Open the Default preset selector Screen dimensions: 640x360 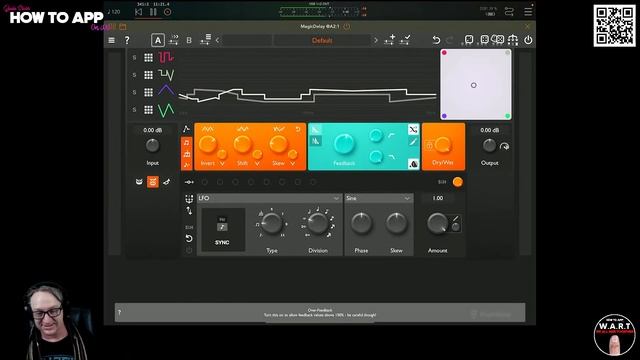tap(322, 40)
